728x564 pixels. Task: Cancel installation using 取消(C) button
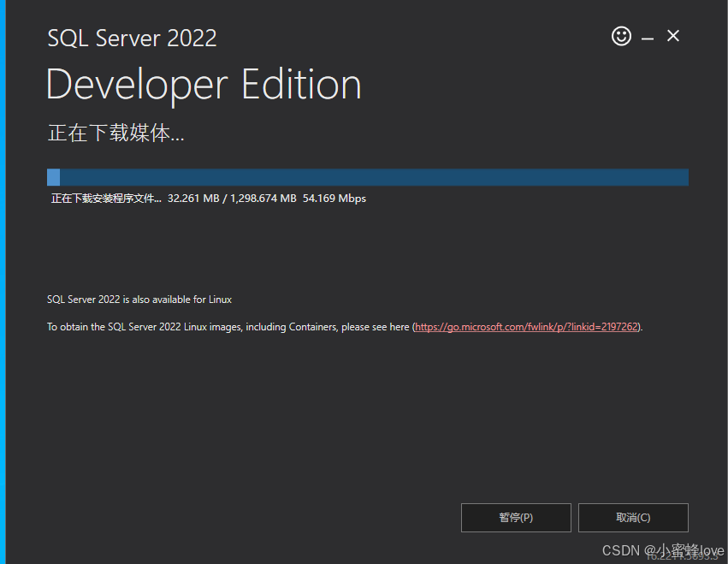(x=633, y=517)
